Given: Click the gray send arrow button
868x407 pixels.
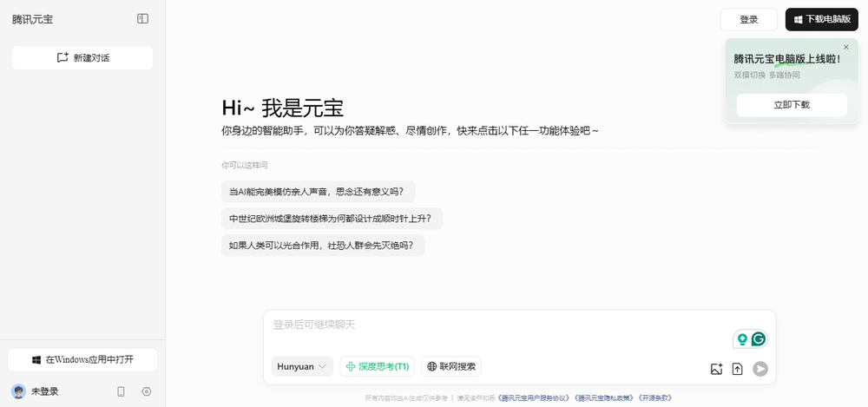Looking at the screenshot, I should [760, 369].
